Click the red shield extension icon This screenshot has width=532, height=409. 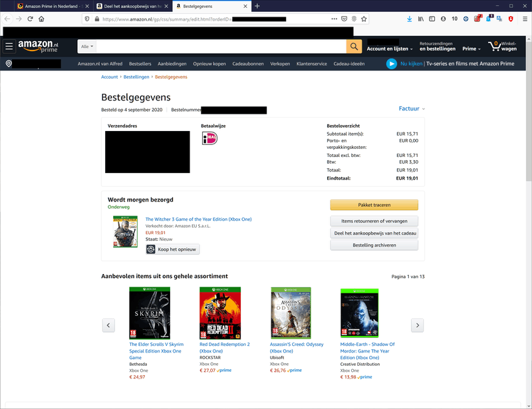(x=511, y=19)
